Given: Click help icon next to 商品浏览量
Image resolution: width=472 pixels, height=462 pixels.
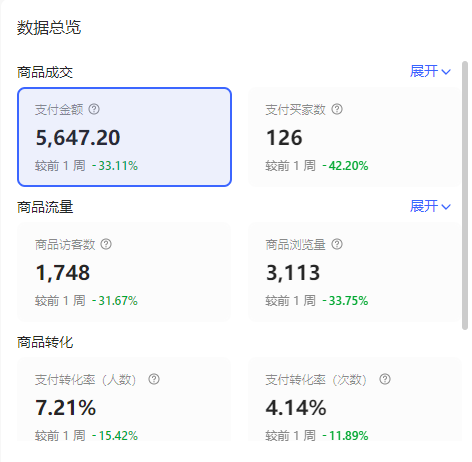Looking at the screenshot, I should (x=337, y=244).
